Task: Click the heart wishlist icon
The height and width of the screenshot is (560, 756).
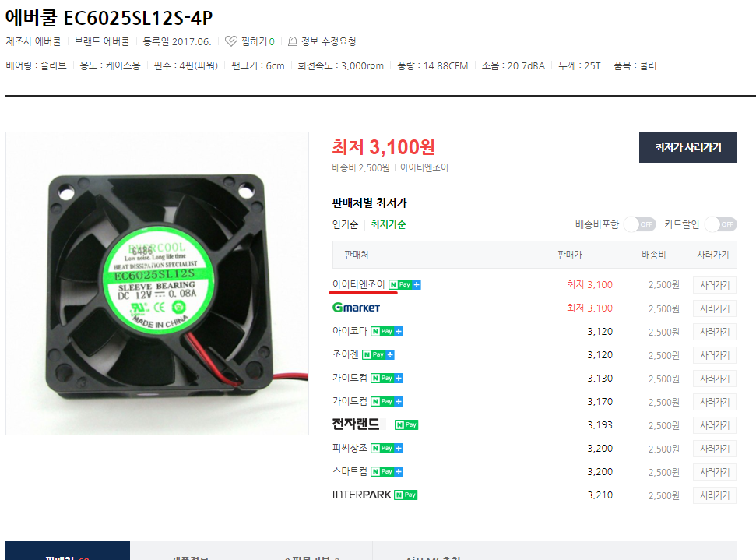Action: click(231, 41)
